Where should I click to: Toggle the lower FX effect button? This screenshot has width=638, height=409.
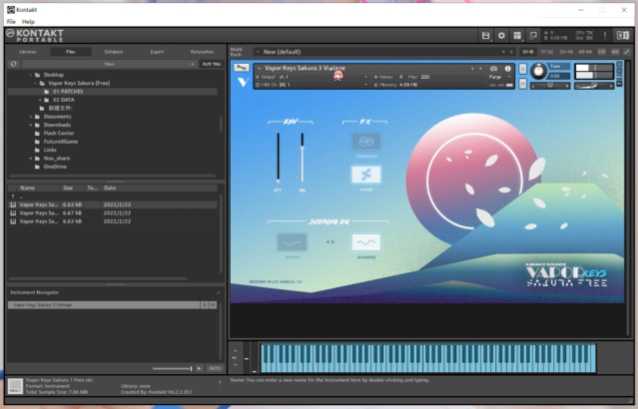365,174
